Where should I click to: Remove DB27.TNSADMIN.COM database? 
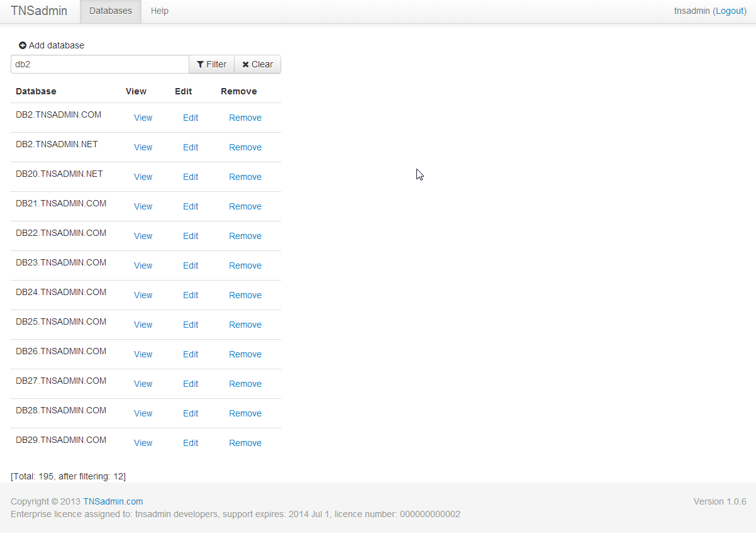pyautogui.click(x=245, y=384)
